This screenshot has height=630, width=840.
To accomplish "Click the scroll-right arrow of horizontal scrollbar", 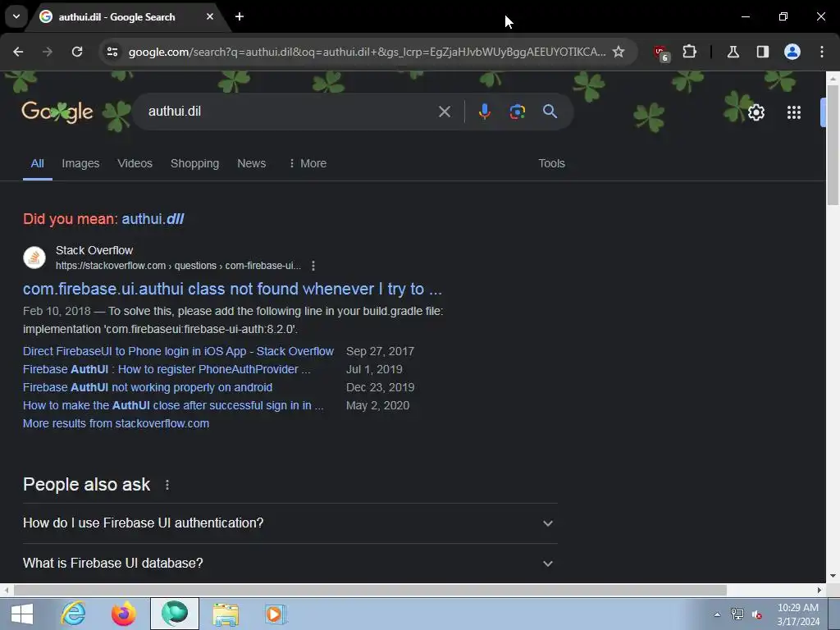I will 819,590.
